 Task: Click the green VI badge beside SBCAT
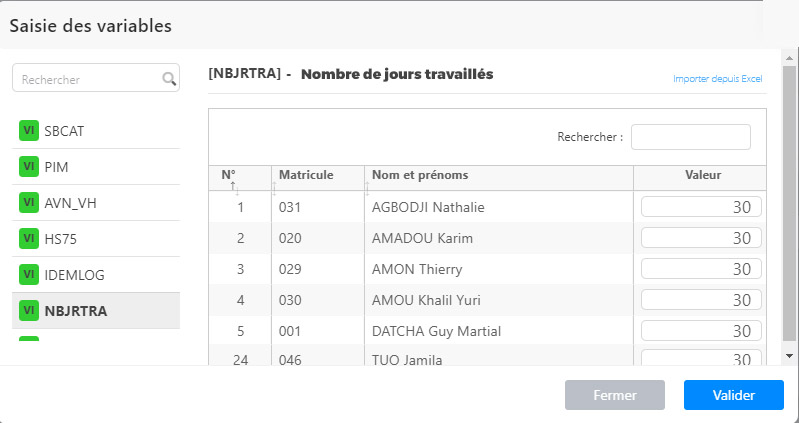tap(29, 130)
